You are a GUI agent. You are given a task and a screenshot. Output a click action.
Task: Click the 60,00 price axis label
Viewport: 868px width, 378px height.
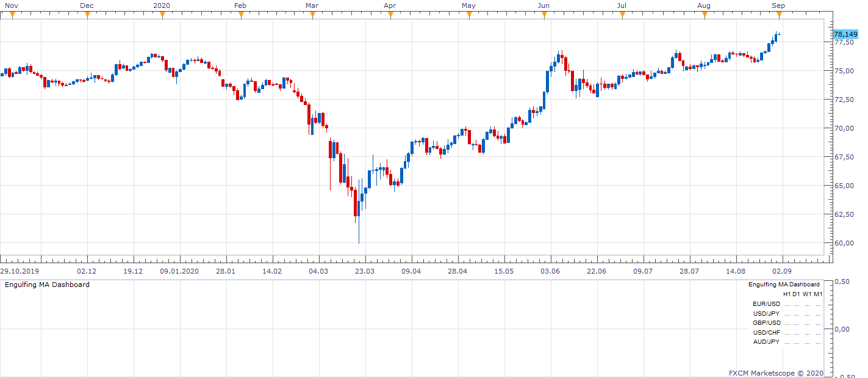(x=844, y=243)
